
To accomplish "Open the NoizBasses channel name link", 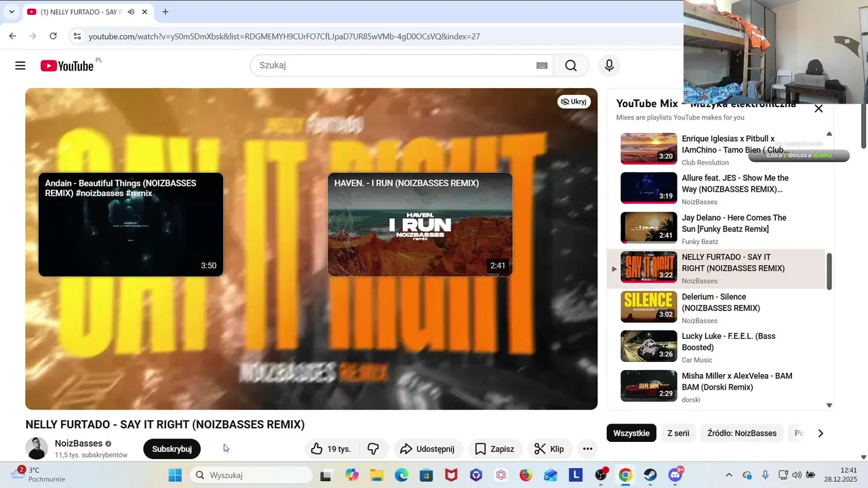I will (x=79, y=443).
